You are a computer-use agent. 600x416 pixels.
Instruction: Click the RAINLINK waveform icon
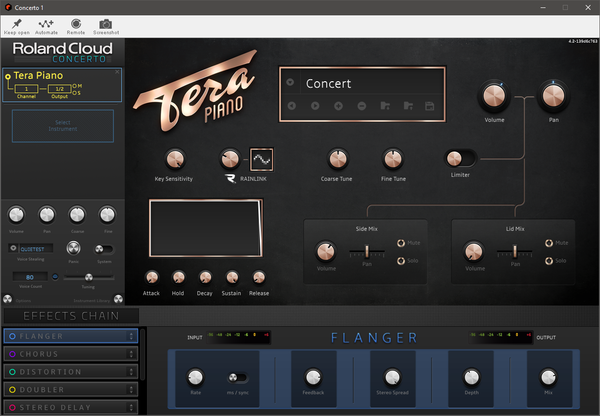point(261,159)
